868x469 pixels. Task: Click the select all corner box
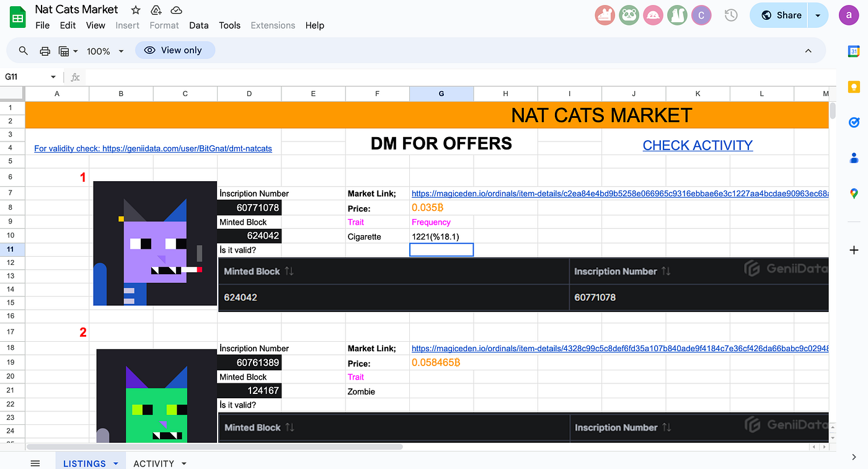pos(12,94)
